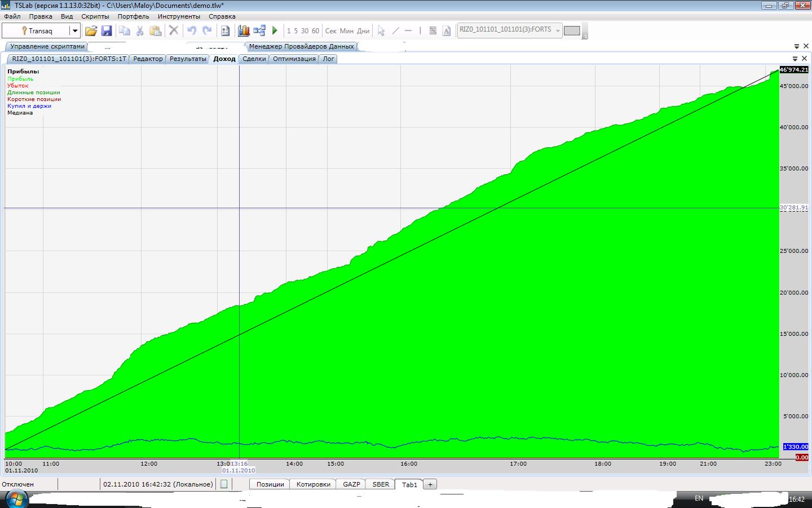Toggle the 'Дни' daily interval button

pos(363,31)
